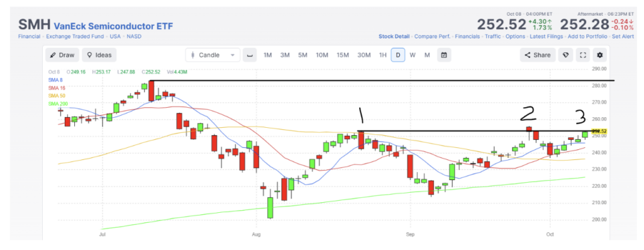Click the yellow current price tag on axis

pyautogui.click(x=599, y=131)
